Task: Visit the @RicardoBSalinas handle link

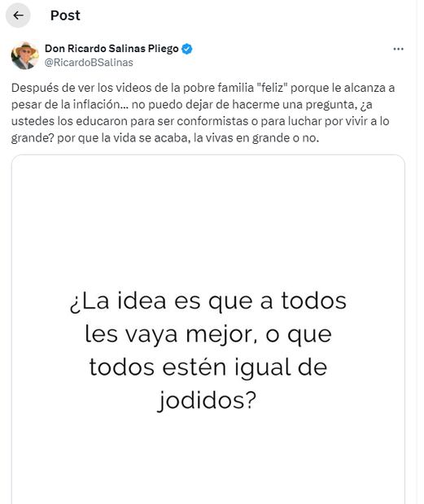Action: (x=89, y=63)
